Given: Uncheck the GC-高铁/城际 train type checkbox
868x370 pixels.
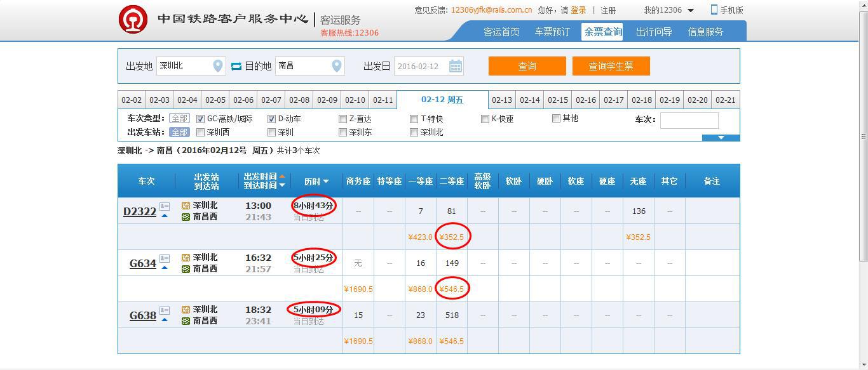Looking at the screenshot, I should pyautogui.click(x=201, y=119).
